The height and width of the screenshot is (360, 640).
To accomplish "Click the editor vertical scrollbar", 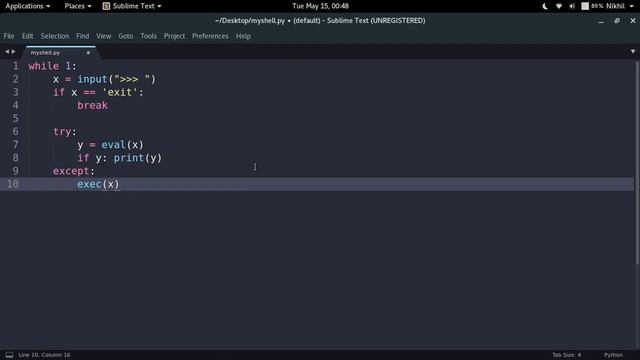I will point(637,163).
